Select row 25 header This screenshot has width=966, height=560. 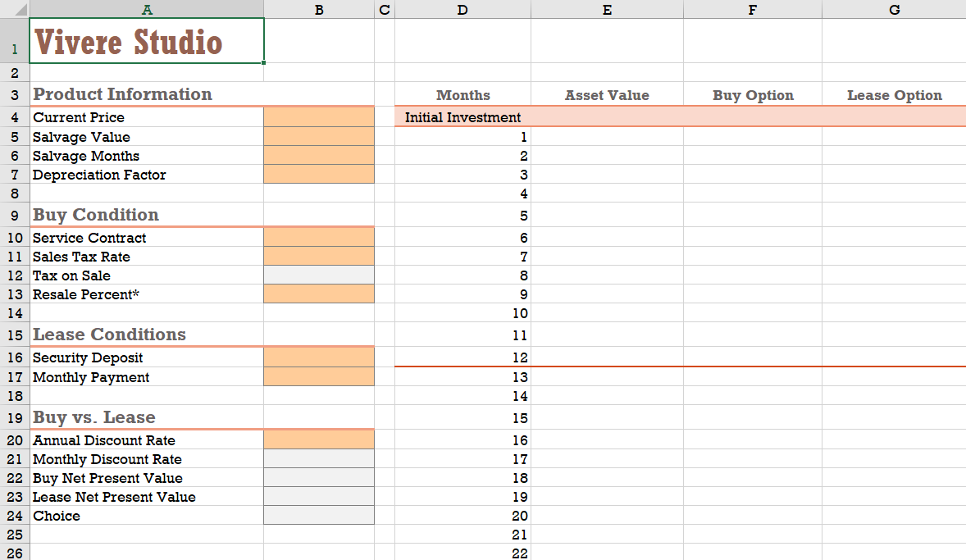tap(15, 534)
